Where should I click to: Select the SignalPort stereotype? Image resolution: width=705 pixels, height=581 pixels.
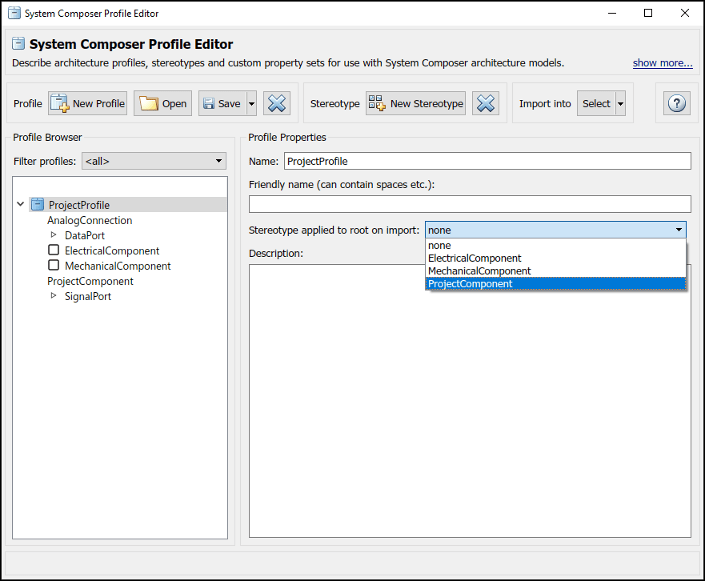[88, 296]
